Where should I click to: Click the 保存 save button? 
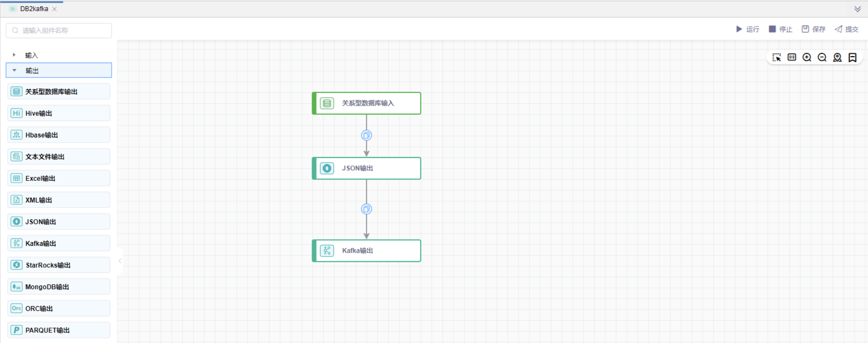tap(813, 29)
